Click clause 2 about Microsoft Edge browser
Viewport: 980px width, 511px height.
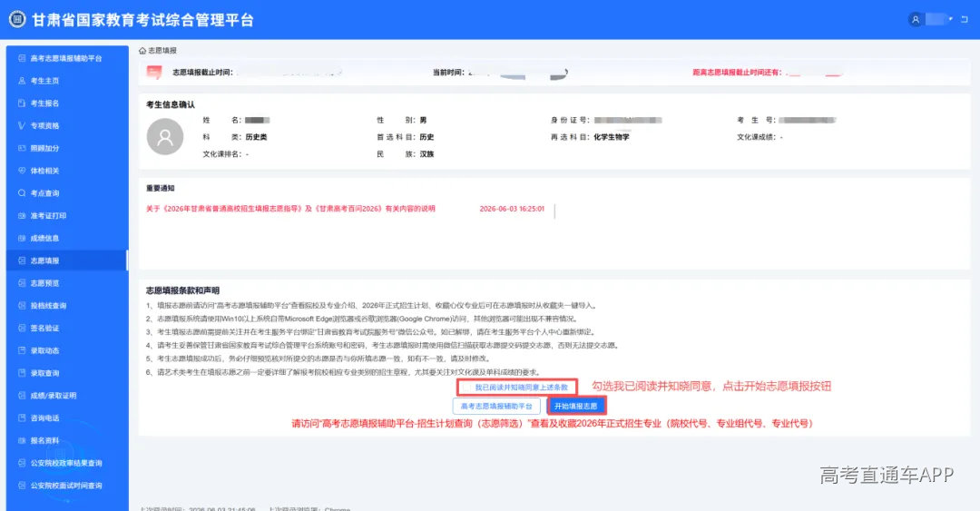[x=361, y=319]
